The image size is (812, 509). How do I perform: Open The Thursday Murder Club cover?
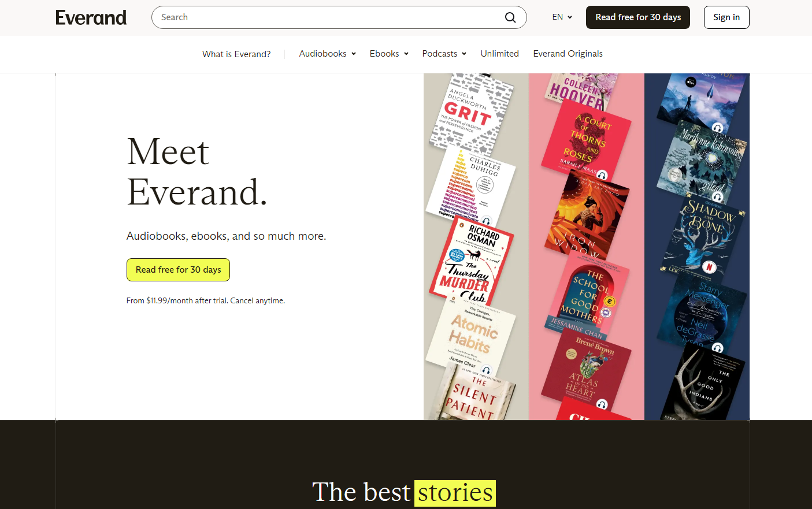click(470, 261)
